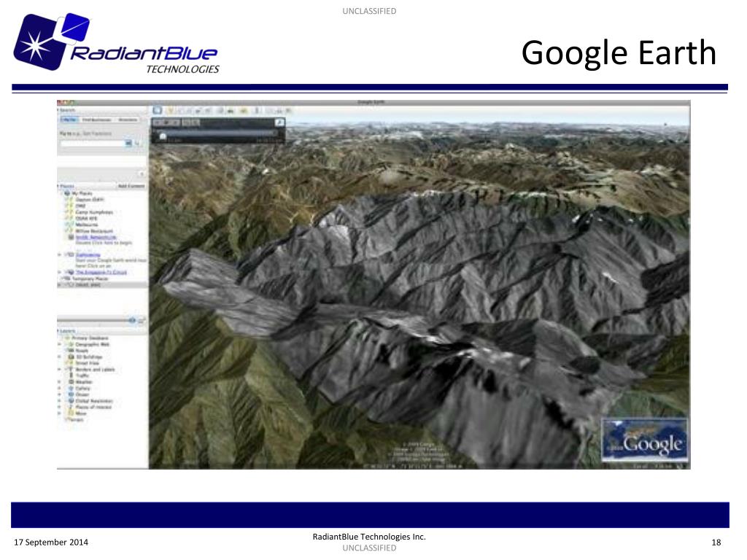747x560 pixels.
Task: Click the Add Placemark pushpin icon
Action: coord(171,111)
